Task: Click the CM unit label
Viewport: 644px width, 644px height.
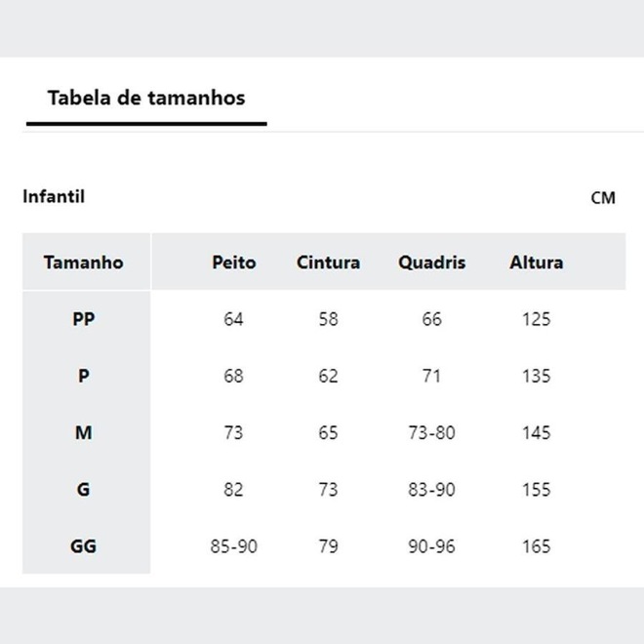Action: point(603,198)
